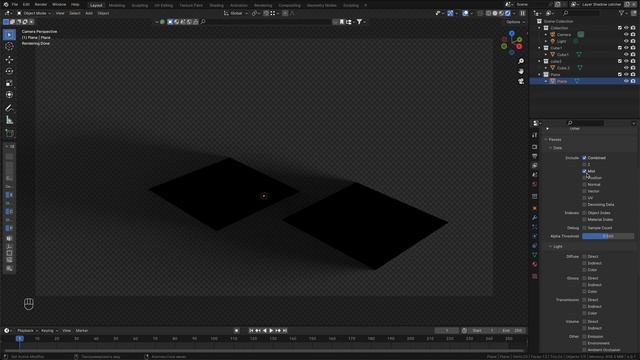Expand the Light item in outliner
This screenshot has width=640, height=360.
click(x=546, y=41)
